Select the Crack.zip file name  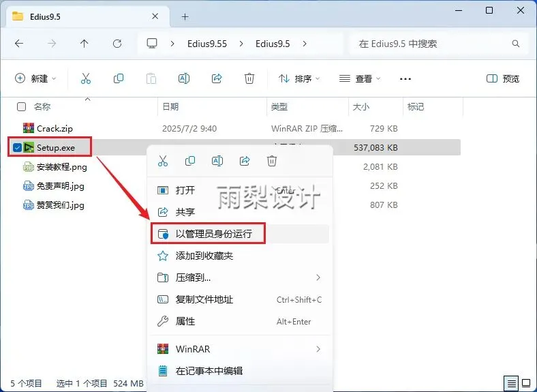tap(55, 128)
